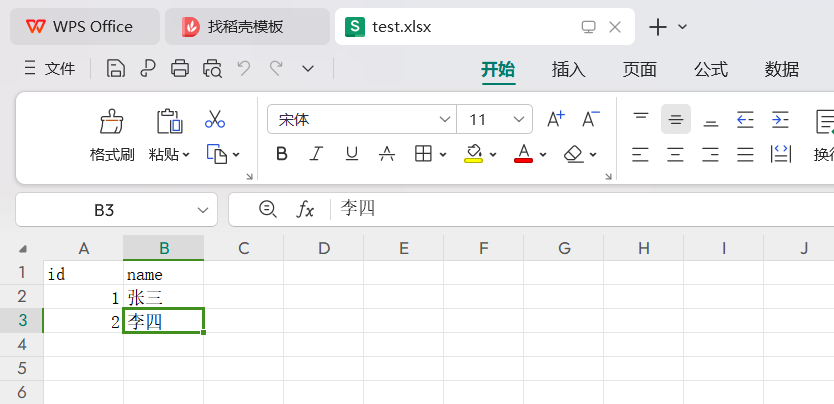Open the Name Box dropdown arrow
The image size is (834, 404).
pos(203,210)
